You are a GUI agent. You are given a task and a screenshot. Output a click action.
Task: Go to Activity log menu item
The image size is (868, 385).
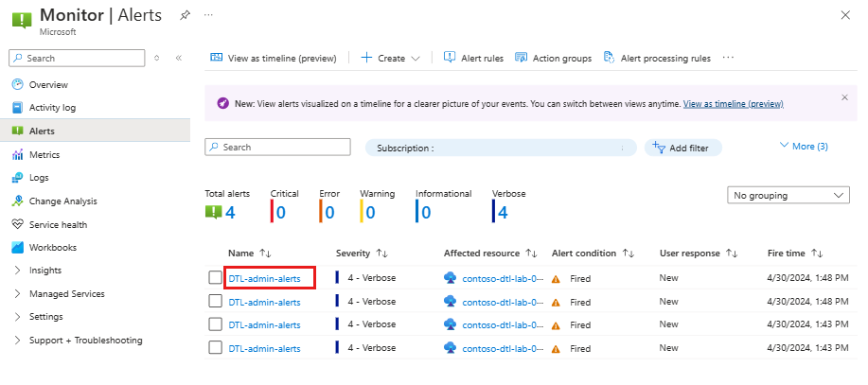pos(52,108)
